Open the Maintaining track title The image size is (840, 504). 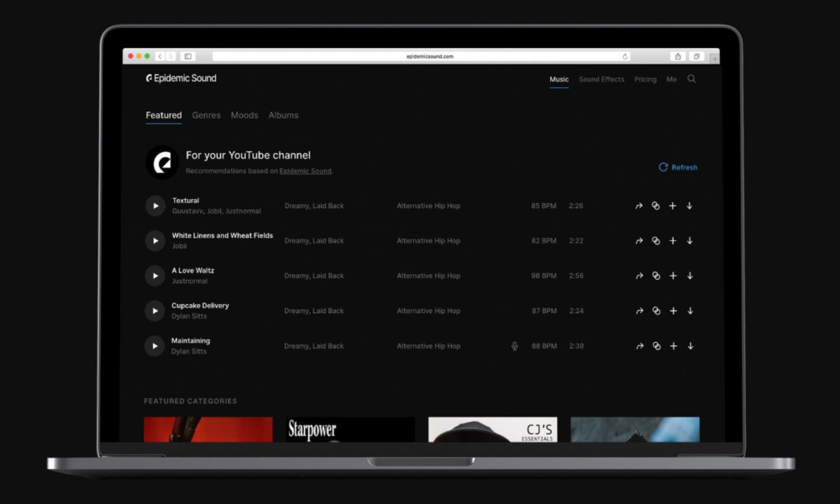point(191,341)
